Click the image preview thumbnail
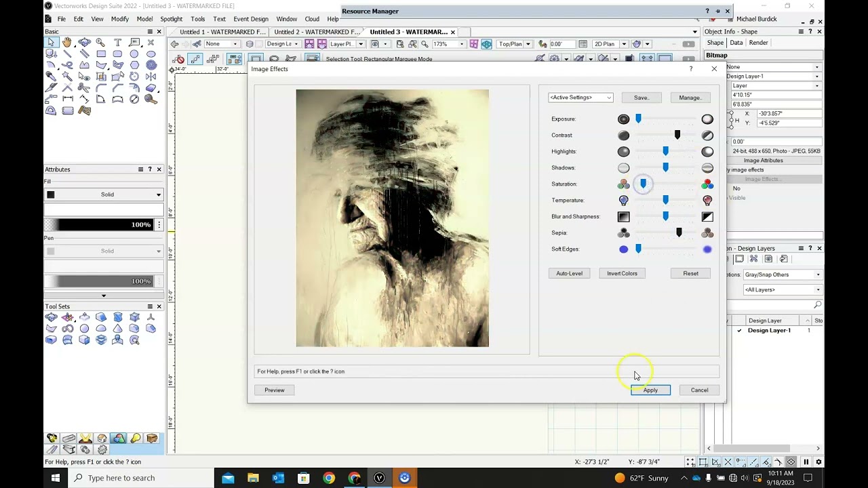The image size is (868, 488). [392, 218]
